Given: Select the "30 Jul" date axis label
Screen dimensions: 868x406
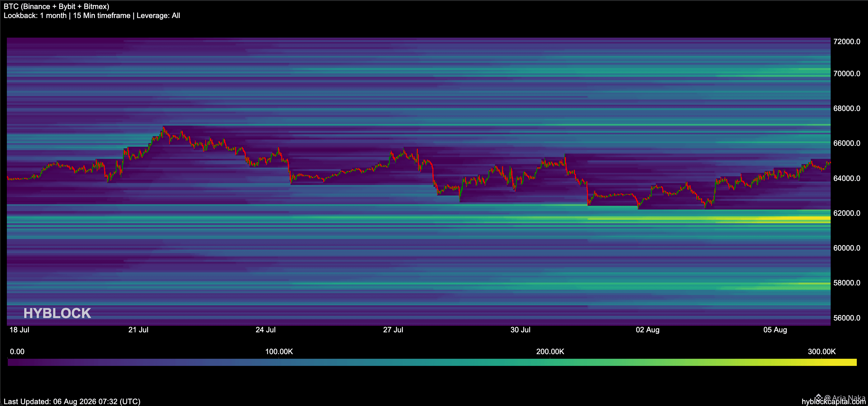Looking at the screenshot, I should pyautogui.click(x=520, y=330).
